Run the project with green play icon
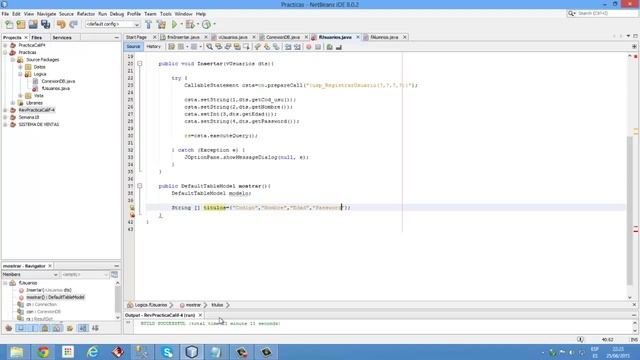Viewport: 640px width, 360px height. click(174, 24)
